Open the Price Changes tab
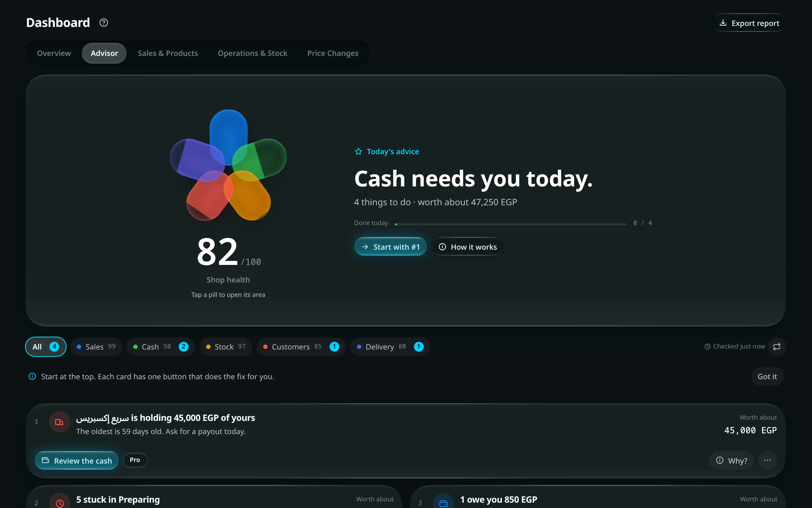Screen dimensions: 812x508 pyautogui.click(x=333, y=53)
